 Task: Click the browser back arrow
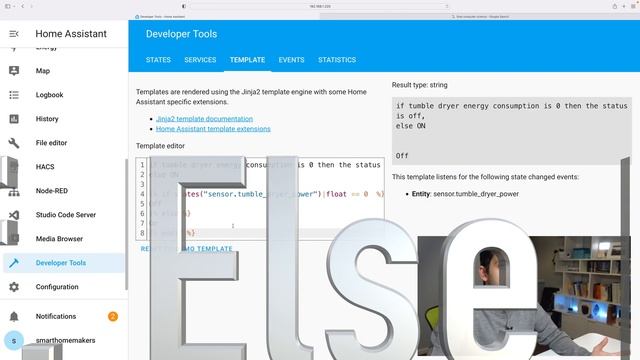tap(22, 6)
